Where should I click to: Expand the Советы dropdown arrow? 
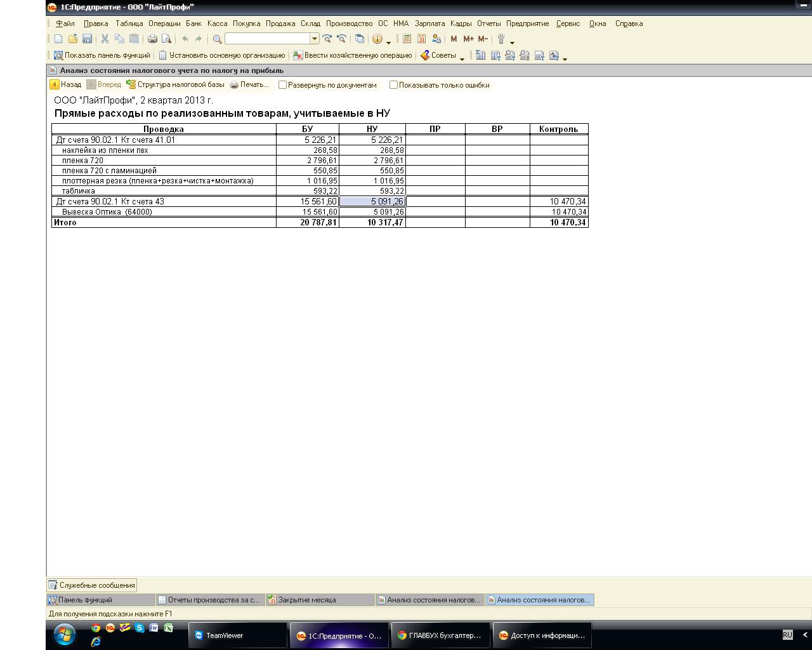pyautogui.click(x=462, y=58)
